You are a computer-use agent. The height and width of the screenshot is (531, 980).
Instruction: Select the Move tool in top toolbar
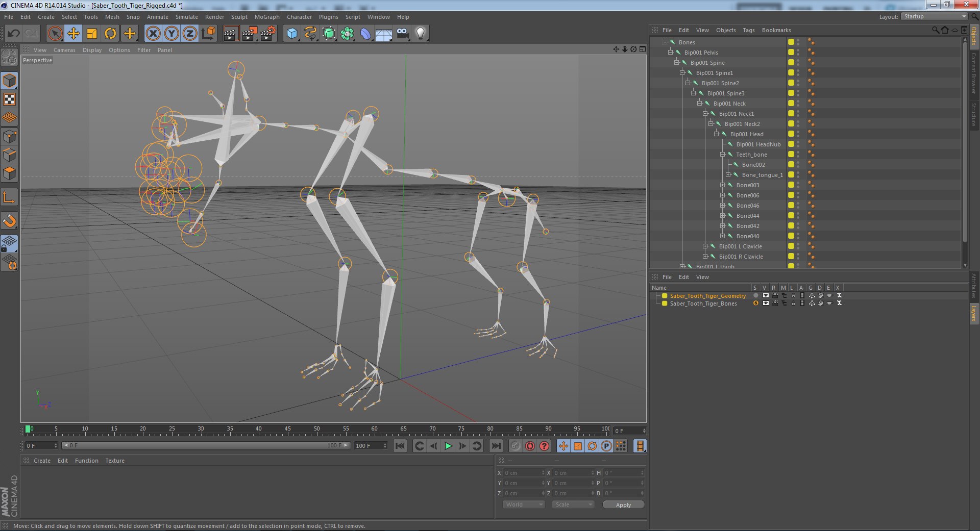[73, 34]
